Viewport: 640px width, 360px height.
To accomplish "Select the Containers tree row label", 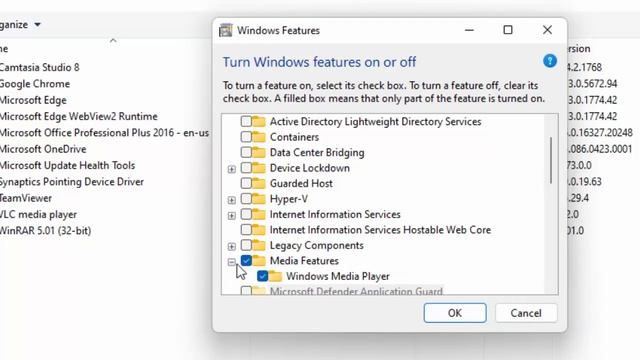I will [294, 137].
